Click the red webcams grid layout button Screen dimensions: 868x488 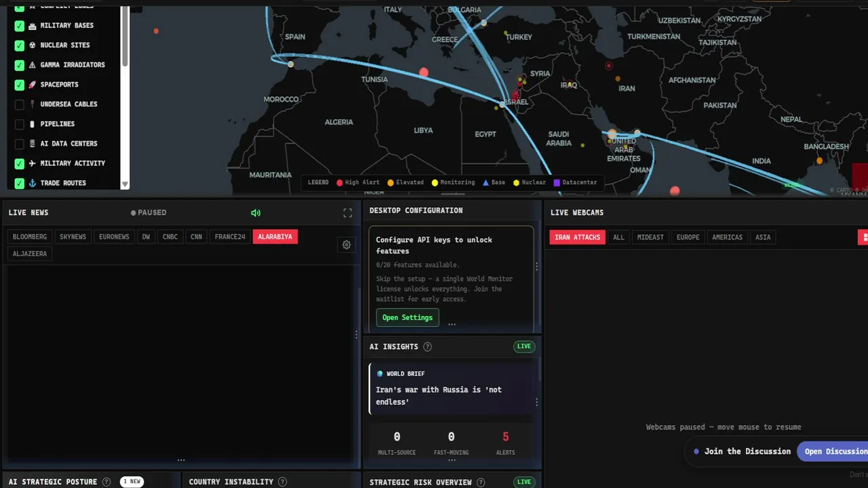pyautogui.click(x=864, y=237)
